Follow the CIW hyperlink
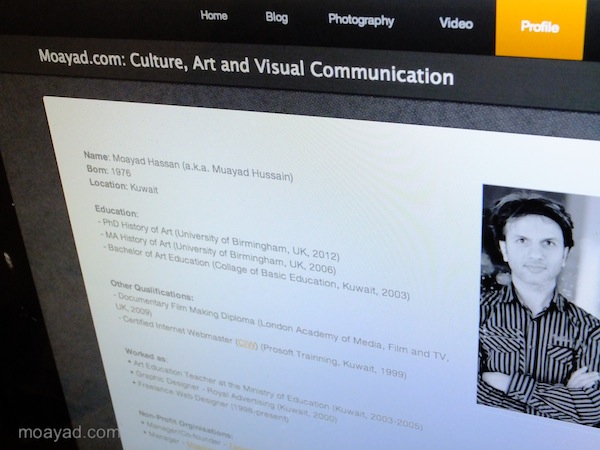Screen dimensions: 600x450 tap(246, 344)
